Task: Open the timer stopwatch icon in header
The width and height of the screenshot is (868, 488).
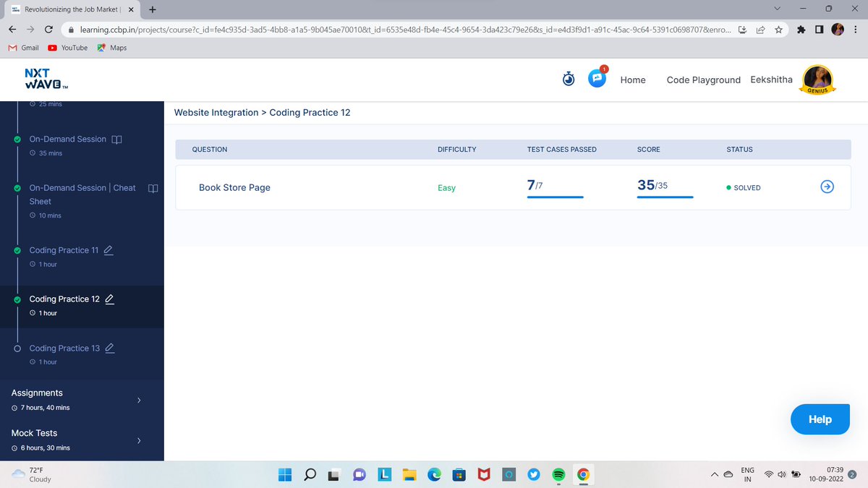Action: pos(569,79)
